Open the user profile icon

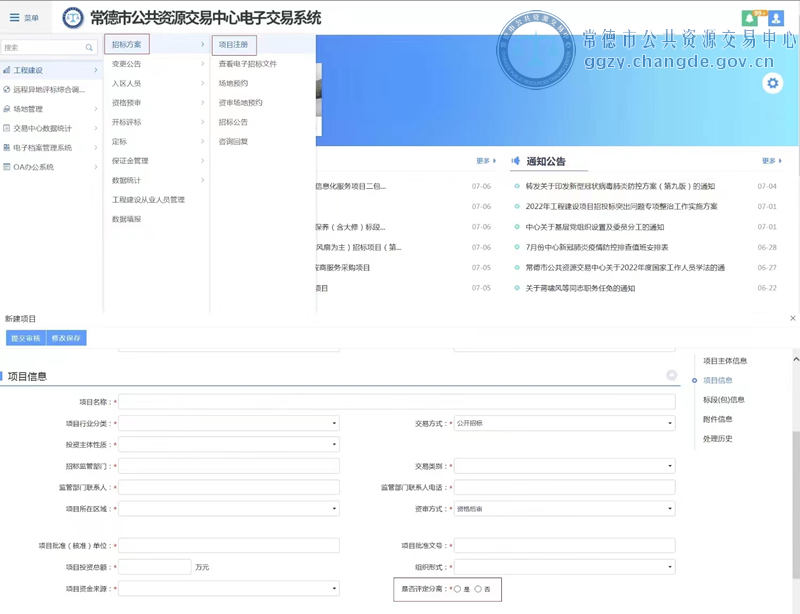click(776, 18)
